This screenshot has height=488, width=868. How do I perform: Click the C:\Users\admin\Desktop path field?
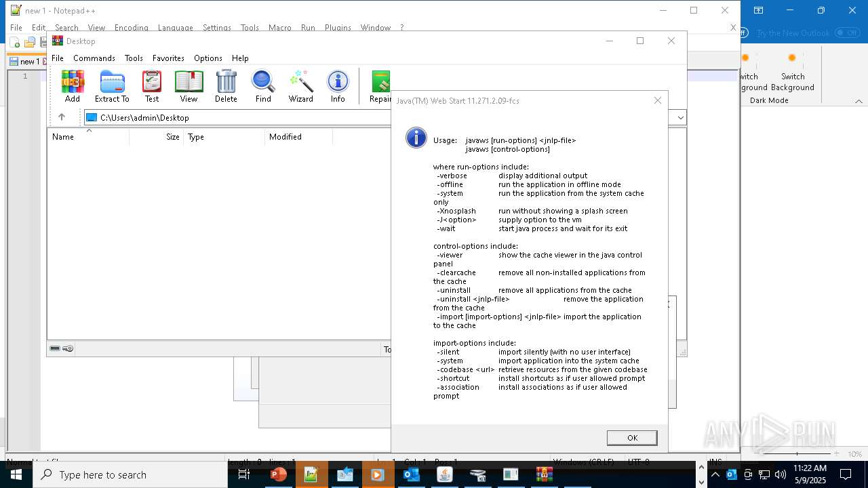pos(384,117)
